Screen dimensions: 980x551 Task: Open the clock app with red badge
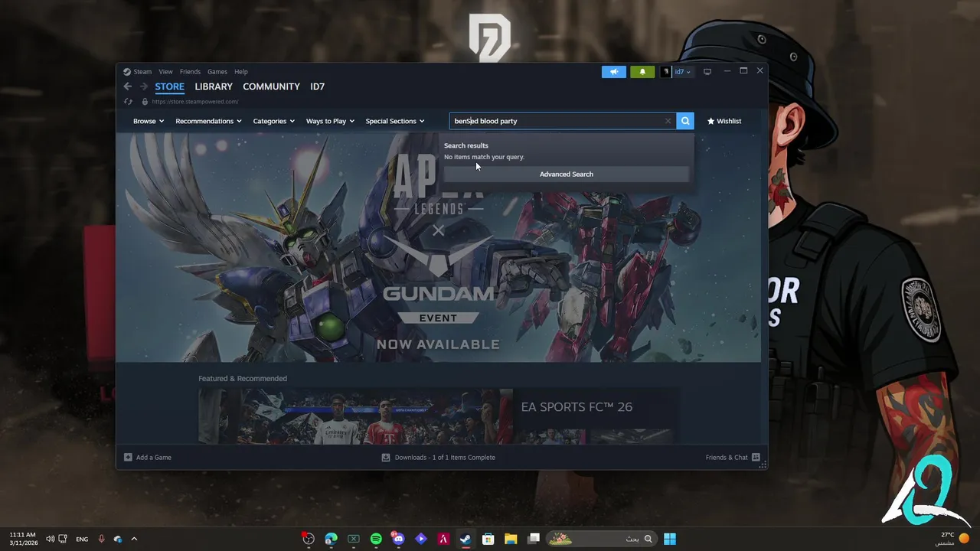tap(309, 539)
